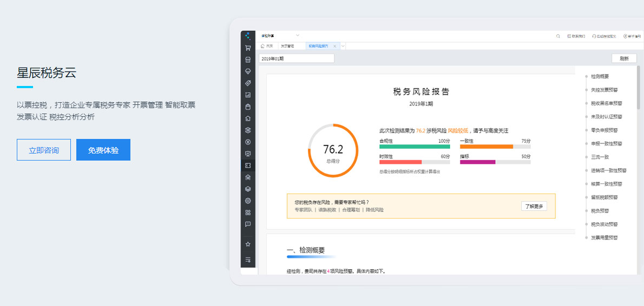Expand the tab list dropdown chevron

point(343,46)
